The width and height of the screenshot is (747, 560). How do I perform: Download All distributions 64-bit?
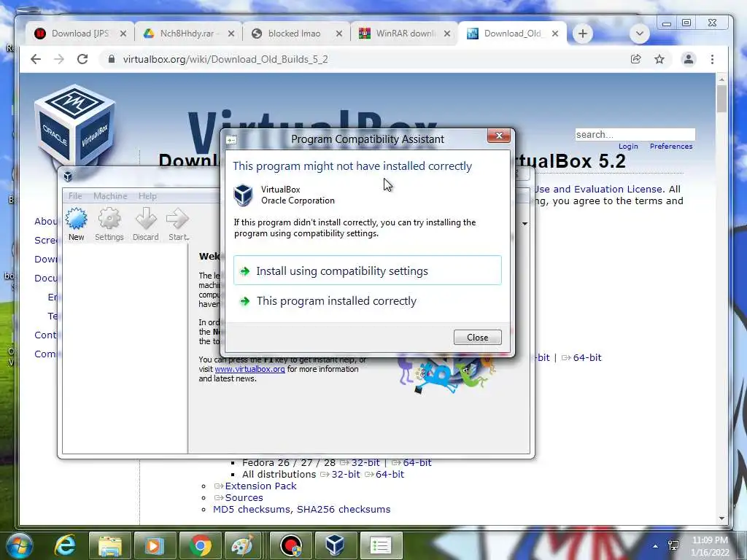[x=390, y=474]
